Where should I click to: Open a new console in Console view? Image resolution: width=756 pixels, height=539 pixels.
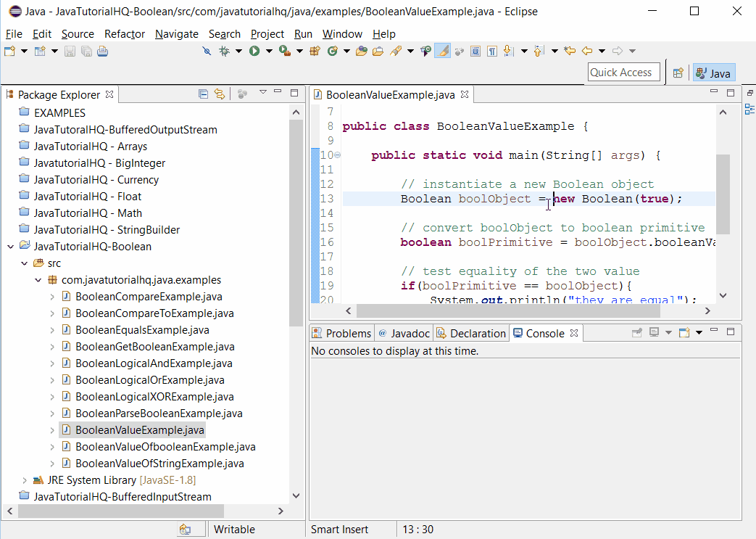[x=684, y=332]
